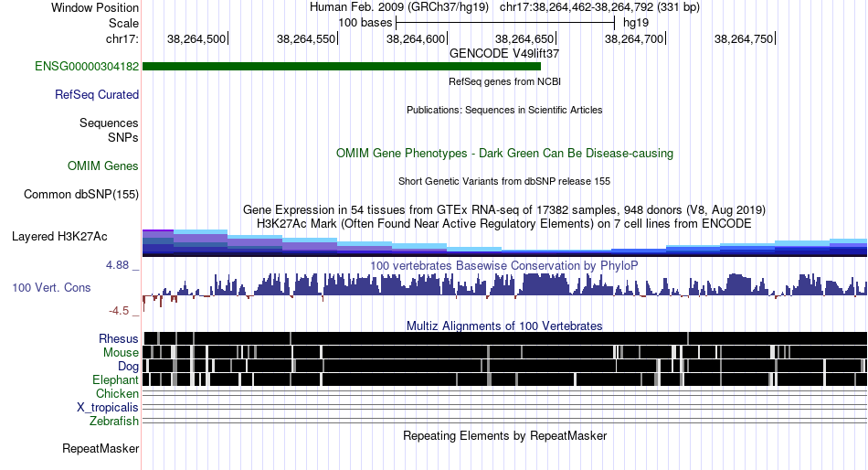
Task: Select the Zebrafish alignment label
Action: tap(114, 422)
